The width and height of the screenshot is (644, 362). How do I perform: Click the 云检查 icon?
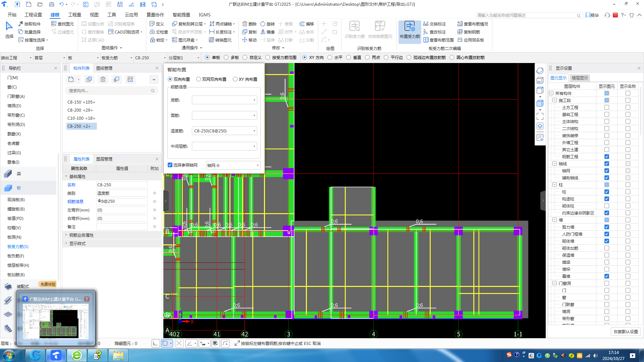point(152,32)
